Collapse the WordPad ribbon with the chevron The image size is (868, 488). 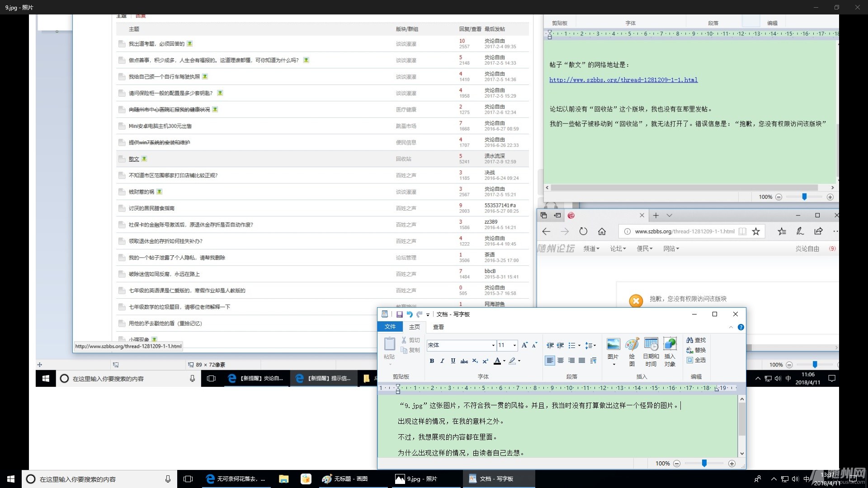coord(731,327)
